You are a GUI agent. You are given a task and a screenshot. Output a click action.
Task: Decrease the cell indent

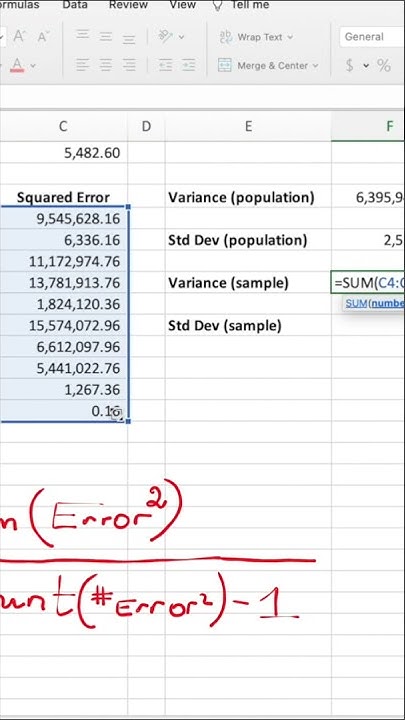[165, 65]
